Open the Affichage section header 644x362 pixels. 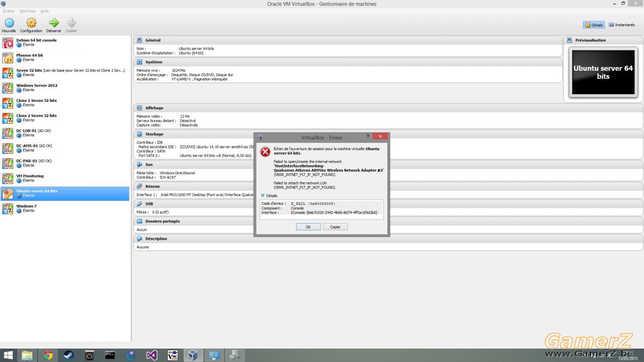pyautogui.click(x=388, y=108)
